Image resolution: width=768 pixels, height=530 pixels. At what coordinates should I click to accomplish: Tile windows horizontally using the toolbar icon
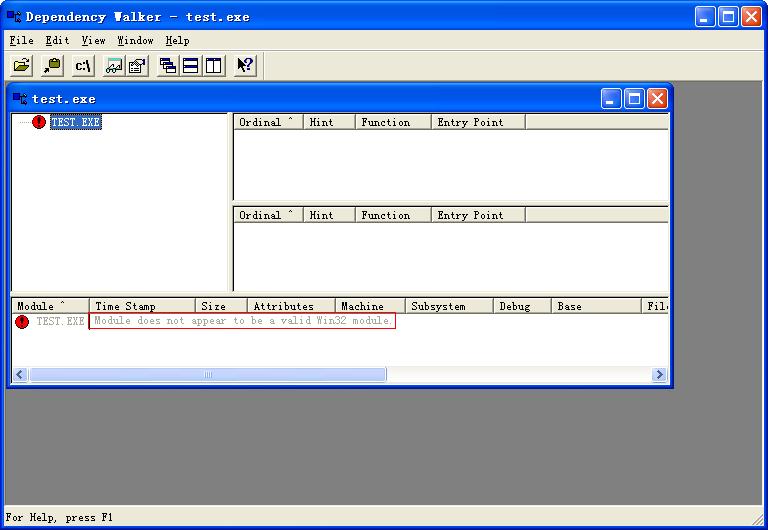[191, 66]
